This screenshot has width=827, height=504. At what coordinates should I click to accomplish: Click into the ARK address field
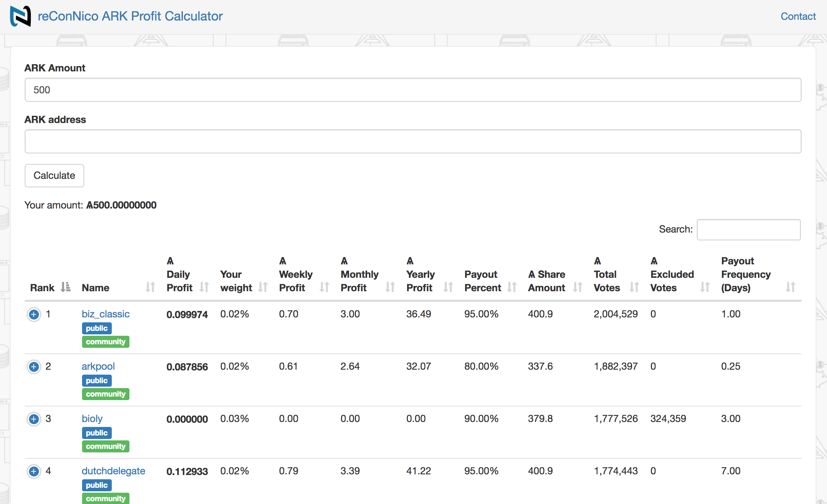click(413, 141)
